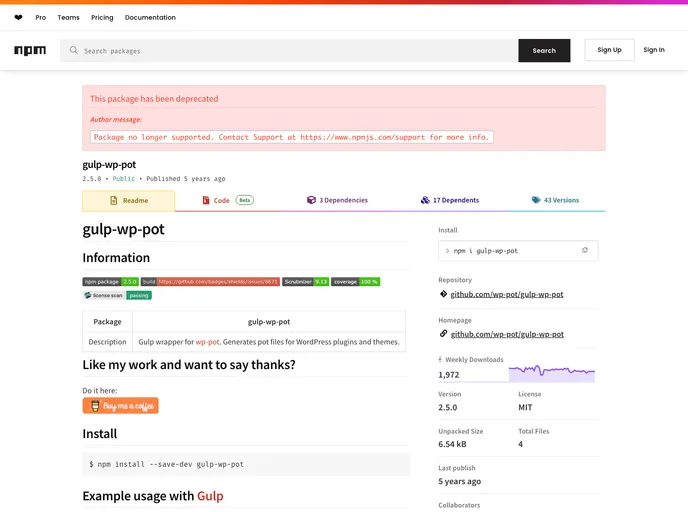Open the npm logo home link

pyautogui.click(x=30, y=50)
